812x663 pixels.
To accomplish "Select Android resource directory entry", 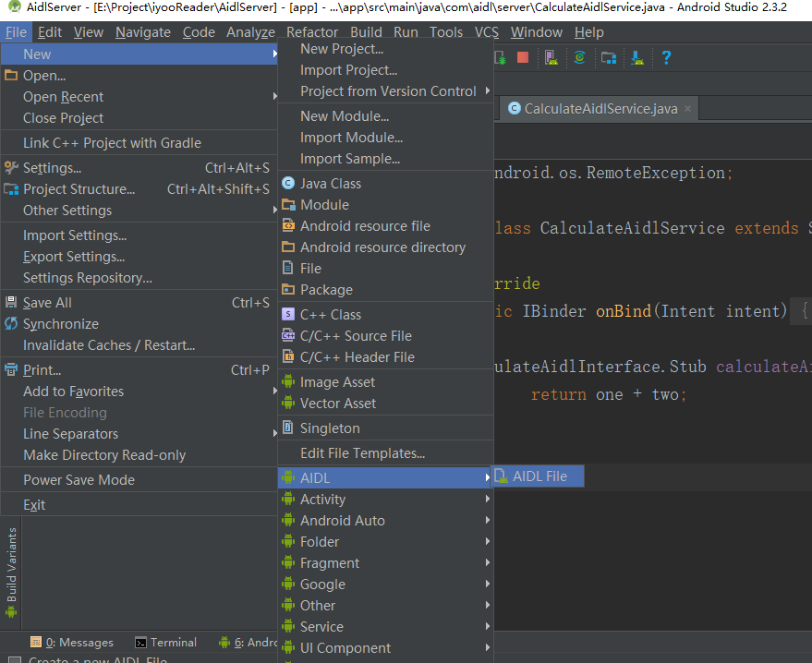I will coord(386,247).
